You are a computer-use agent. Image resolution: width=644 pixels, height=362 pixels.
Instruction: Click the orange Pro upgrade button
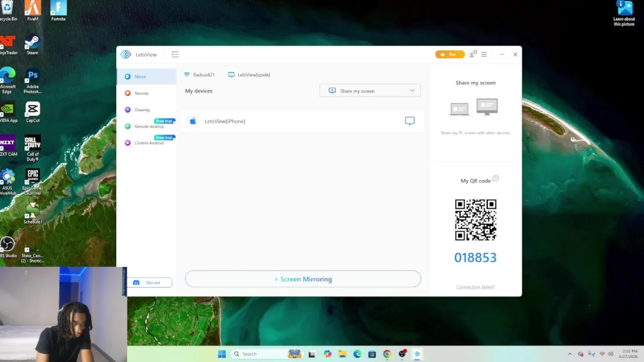pyautogui.click(x=450, y=54)
